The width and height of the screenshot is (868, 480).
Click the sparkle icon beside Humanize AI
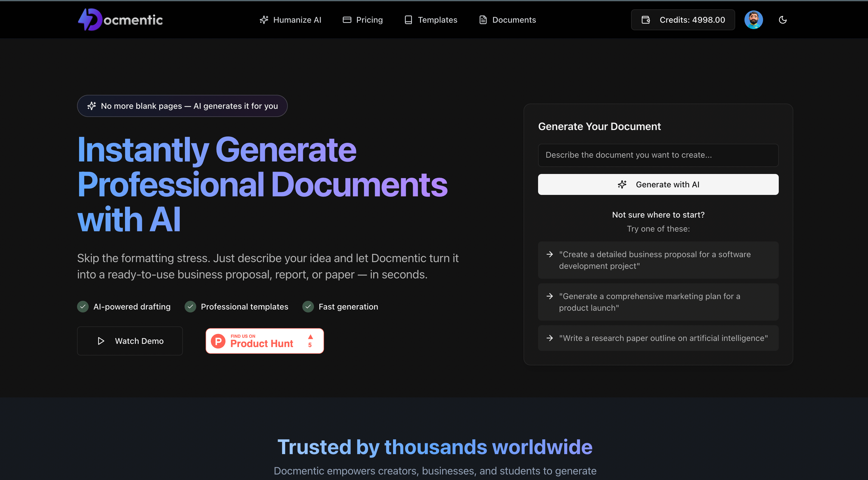tap(264, 20)
